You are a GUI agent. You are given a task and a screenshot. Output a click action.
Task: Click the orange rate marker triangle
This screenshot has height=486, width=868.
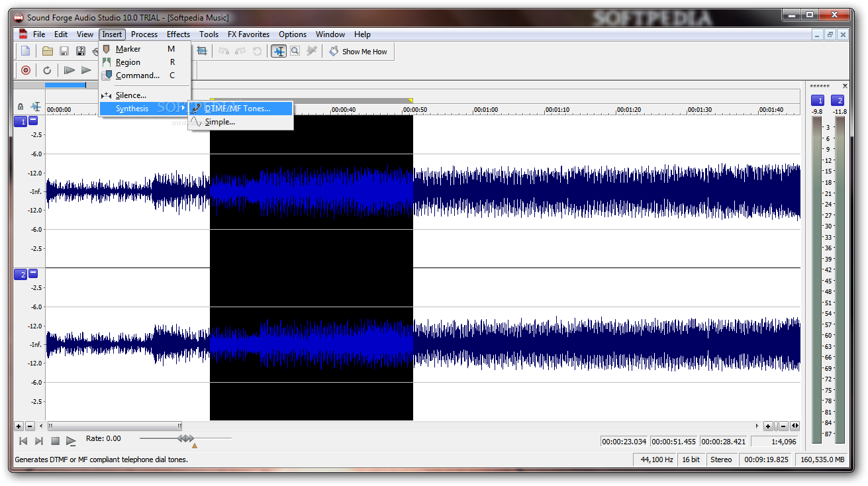(x=195, y=446)
